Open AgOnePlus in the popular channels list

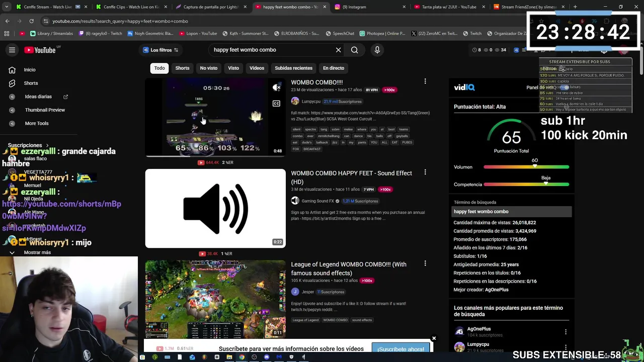click(478, 329)
